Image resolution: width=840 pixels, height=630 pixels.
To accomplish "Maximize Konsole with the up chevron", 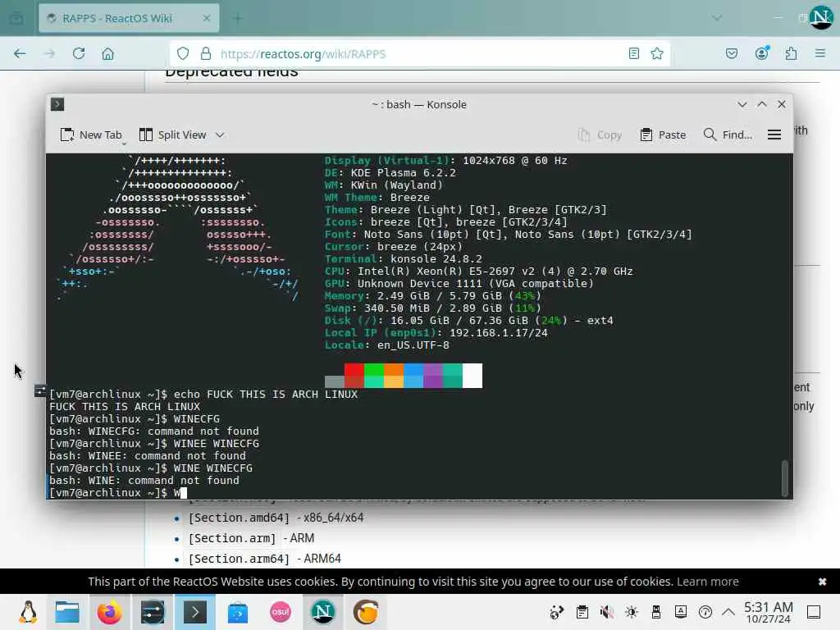I will pyautogui.click(x=762, y=104).
